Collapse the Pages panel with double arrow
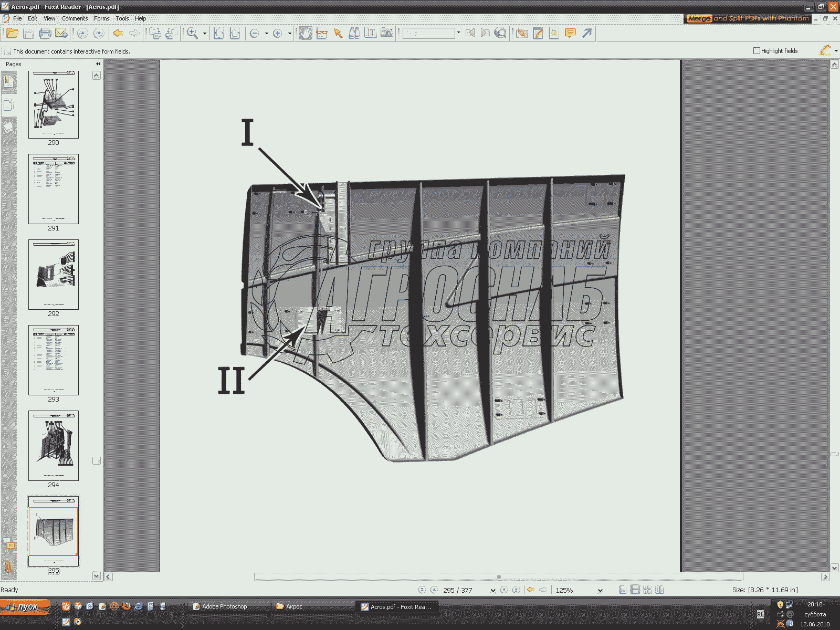This screenshot has height=630, width=840. tap(98, 64)
